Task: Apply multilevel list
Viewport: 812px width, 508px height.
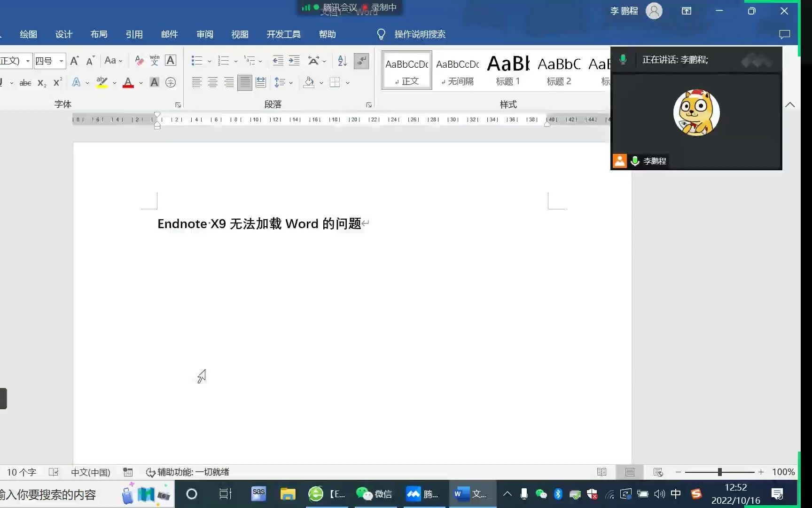Action: 250,61
